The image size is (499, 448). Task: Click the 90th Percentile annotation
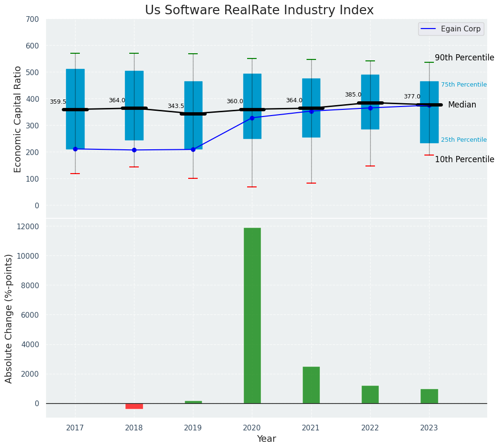tap(464, 58)
